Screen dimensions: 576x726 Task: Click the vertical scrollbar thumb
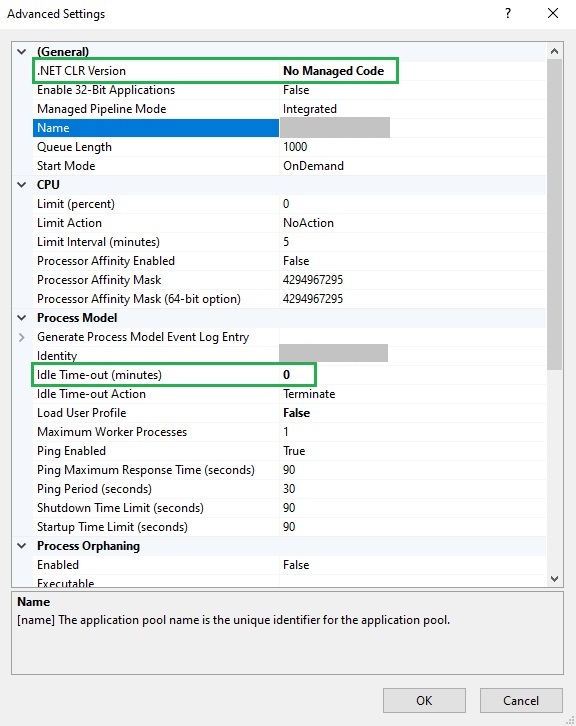554,214
